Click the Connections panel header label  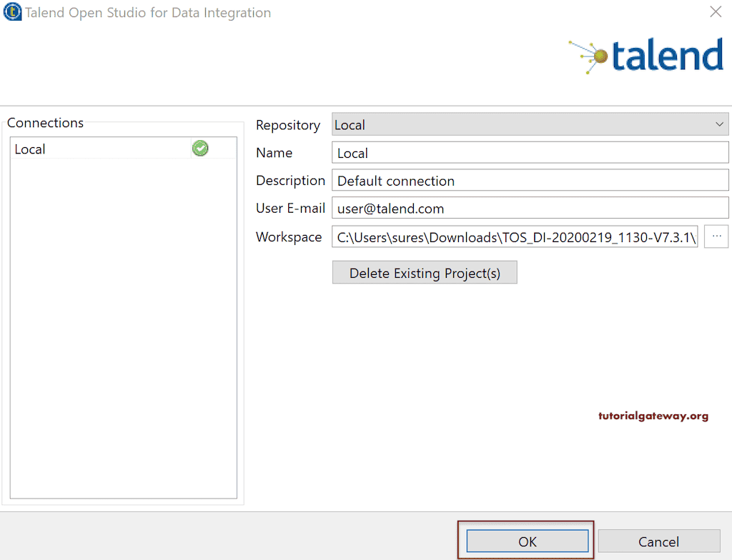coord(45,123)
